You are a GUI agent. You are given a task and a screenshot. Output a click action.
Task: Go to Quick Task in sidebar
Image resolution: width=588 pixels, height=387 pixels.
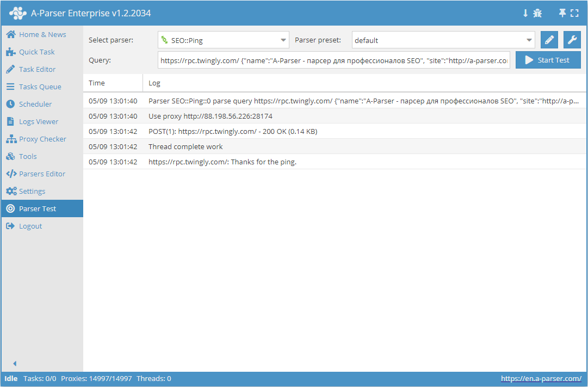[x=36, y=52]
